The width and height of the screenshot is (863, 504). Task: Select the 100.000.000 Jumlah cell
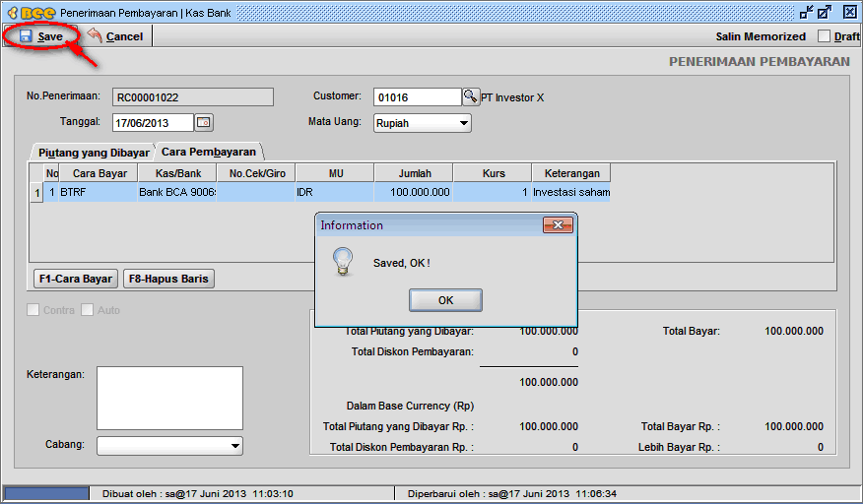point(414,192)
